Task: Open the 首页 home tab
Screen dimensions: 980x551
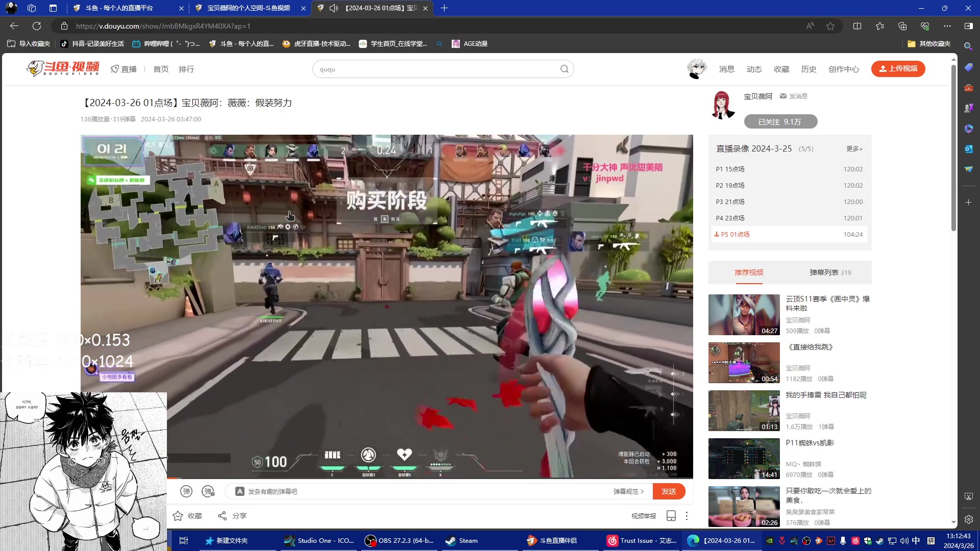Action: pos(161,69)
